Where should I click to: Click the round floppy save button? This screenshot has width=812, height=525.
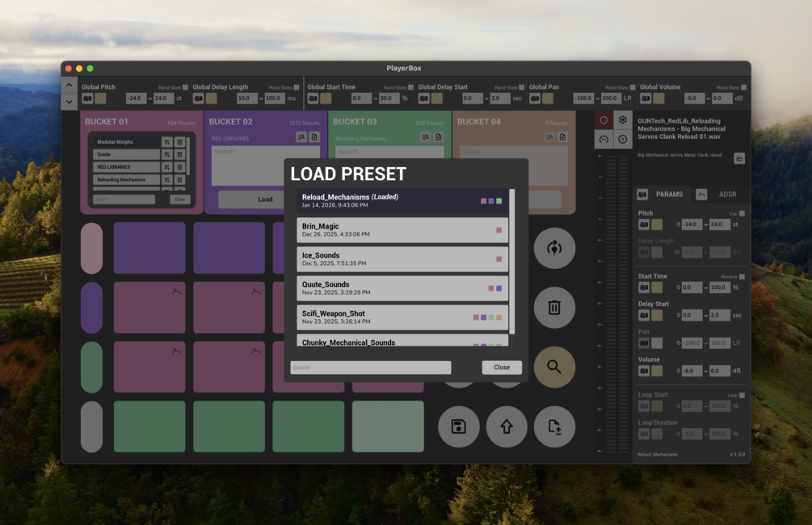[x=458, y=426]
